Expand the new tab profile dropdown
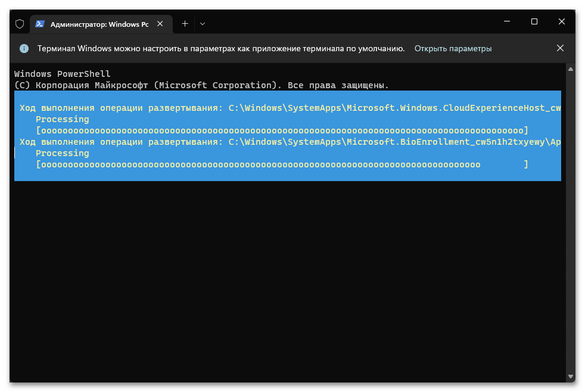This screenshot has width=585, height=392. click(x=203, y=24)
